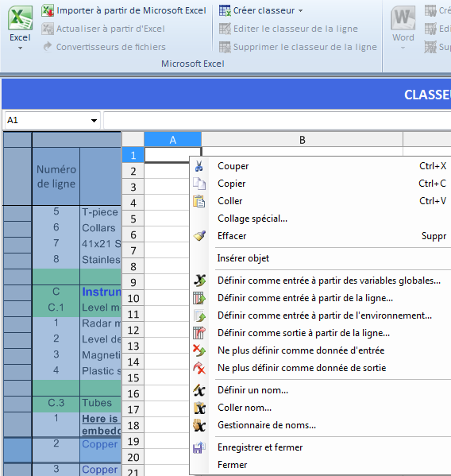Select Copier menu entry text
Screen dimensions: 451x476
coord(231,184)
